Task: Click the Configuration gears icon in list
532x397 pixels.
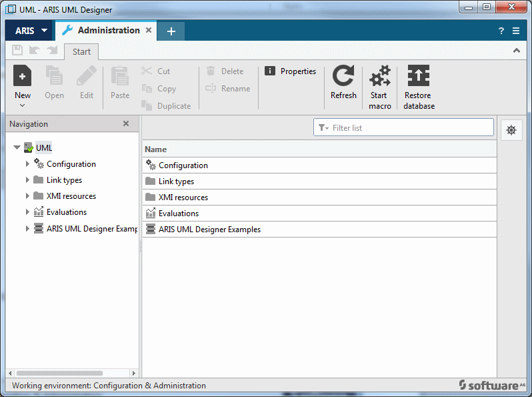Action: pyautogui.click(x=151, y=165)
